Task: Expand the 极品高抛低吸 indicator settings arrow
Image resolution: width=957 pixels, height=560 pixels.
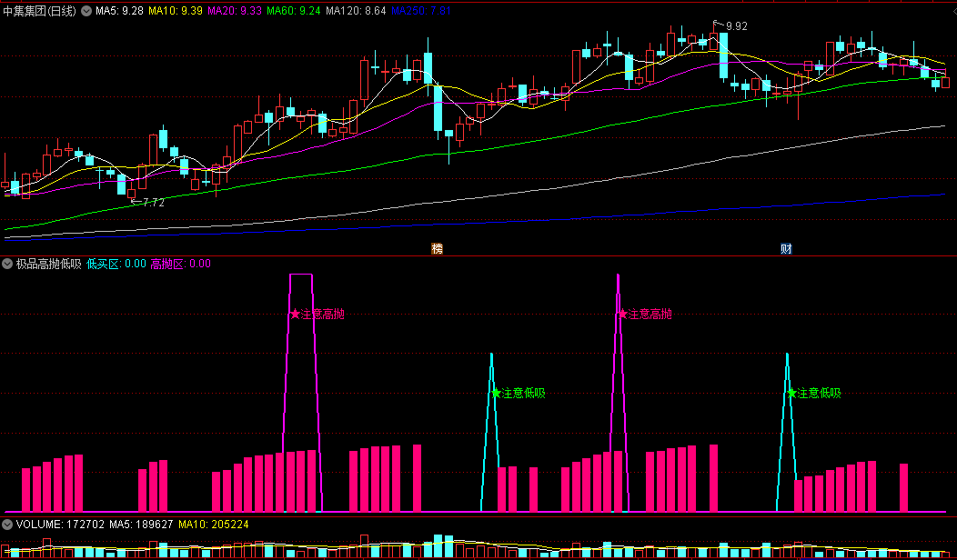Action: pyautogui.click(x=7, y=265)
